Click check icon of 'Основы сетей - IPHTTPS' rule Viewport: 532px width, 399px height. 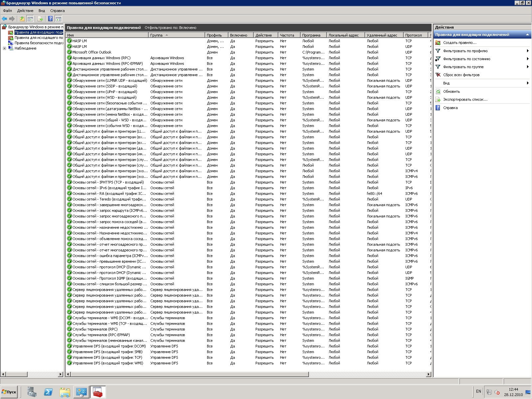[x=69, y=182]
